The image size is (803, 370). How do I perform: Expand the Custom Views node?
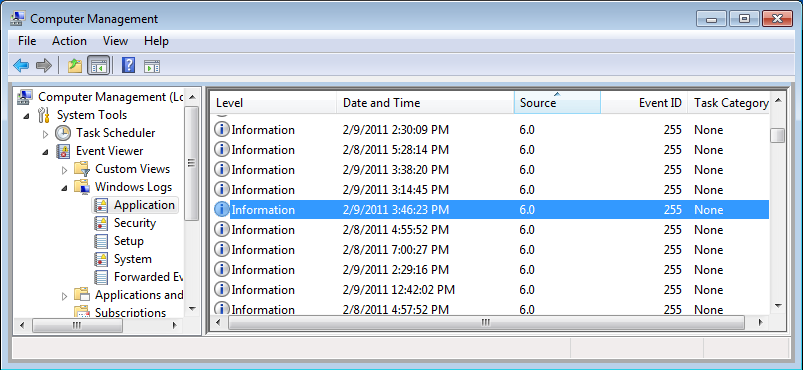coord(65,169)
